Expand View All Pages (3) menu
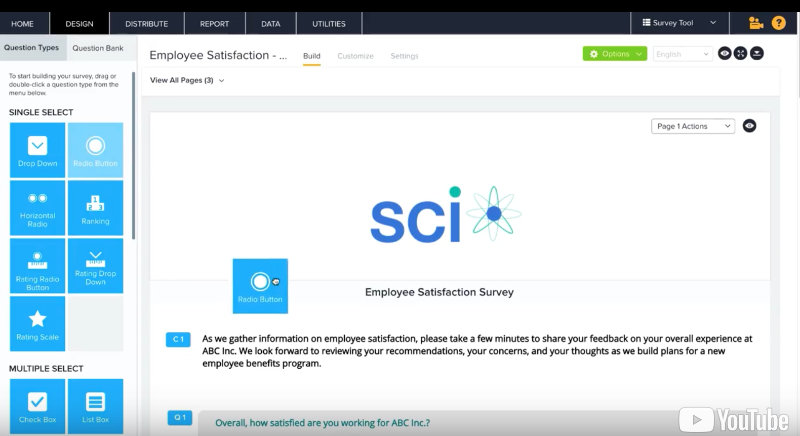 187,80
